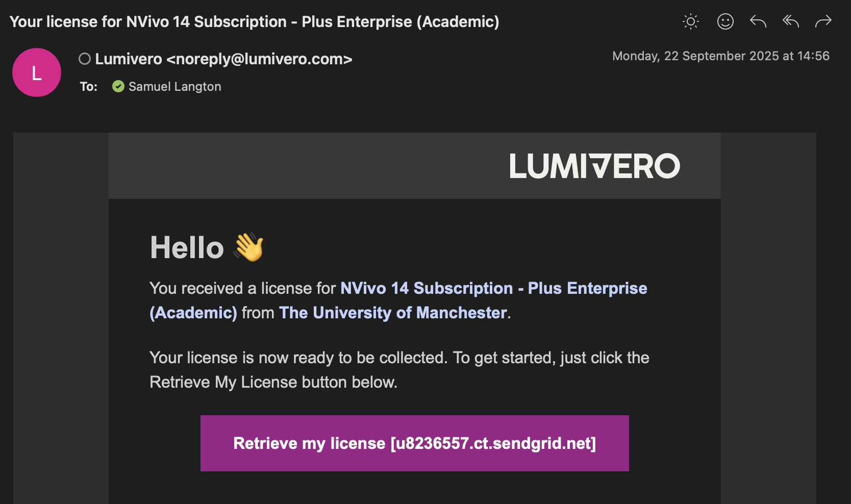The width and height of the screenshot is (851, 504).
Task: Click the pink sender avatar "L"
Action: (37, 72)
